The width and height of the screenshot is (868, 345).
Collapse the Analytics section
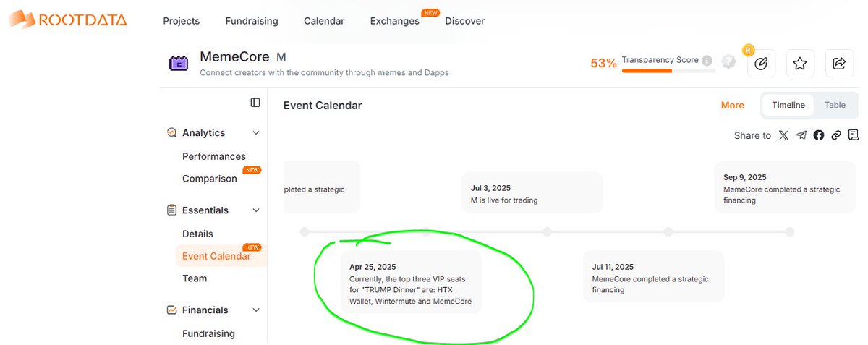pyautogui.click(x=256, y=133)
